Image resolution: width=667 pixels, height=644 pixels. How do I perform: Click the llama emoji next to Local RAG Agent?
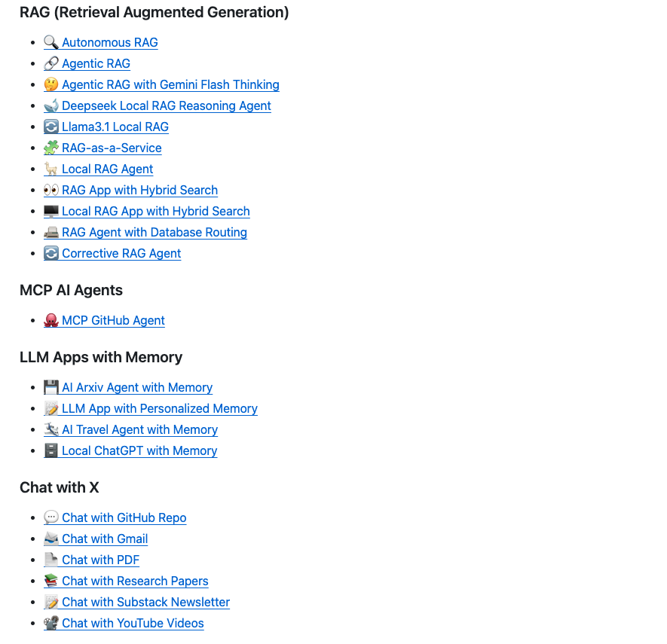pos(51,169)
